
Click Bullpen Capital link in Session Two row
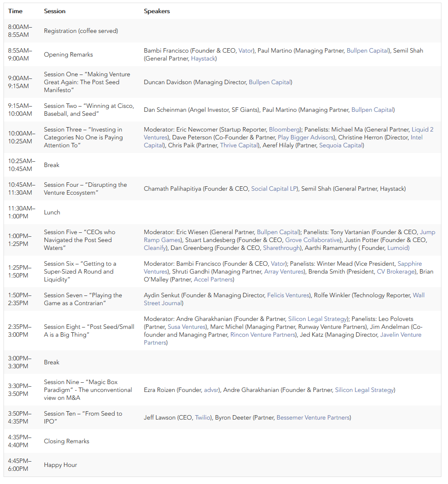373,110
